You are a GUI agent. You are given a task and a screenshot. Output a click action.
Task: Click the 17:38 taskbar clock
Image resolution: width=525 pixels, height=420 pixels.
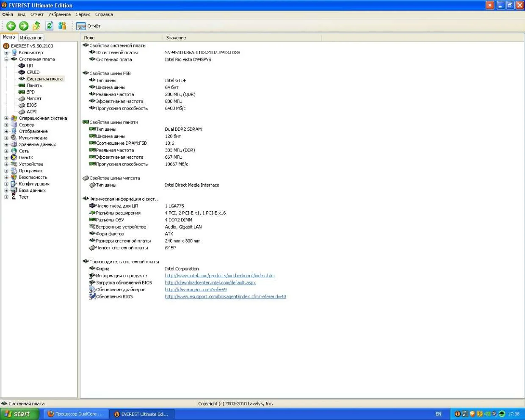pos(514,414)
